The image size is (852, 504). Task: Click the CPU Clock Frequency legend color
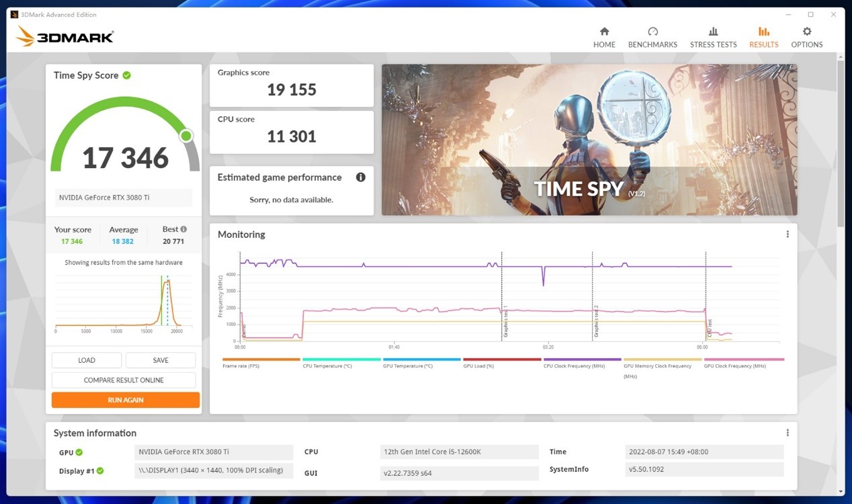tap(583, 360)
